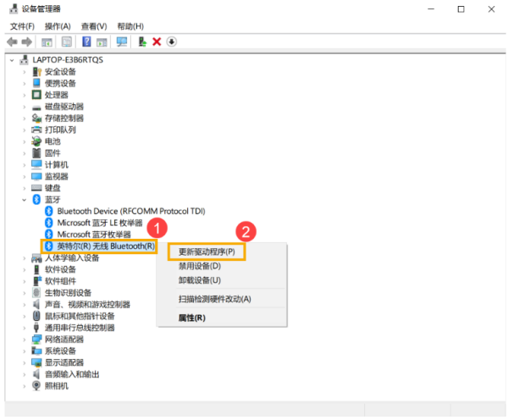Select the 照相机 category item
The width and height of the screenshot is (508, 420).
57,386
